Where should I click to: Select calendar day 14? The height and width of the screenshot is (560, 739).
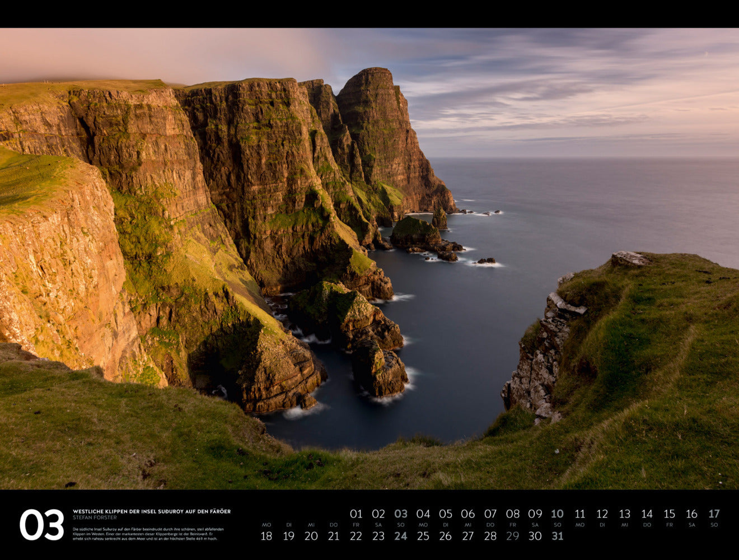(x=647, y=514)
